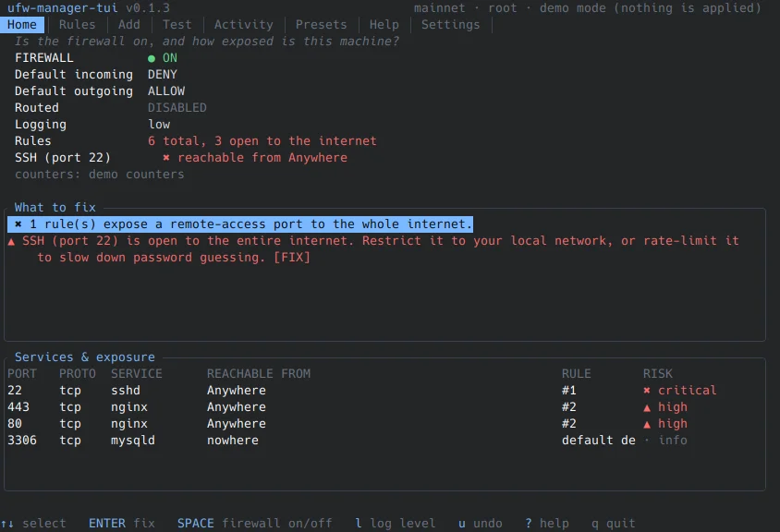Click the high risk triangle for port 443
Viewport: 780px width, 532px height.
pyautogui.click(x=647, y=407)
